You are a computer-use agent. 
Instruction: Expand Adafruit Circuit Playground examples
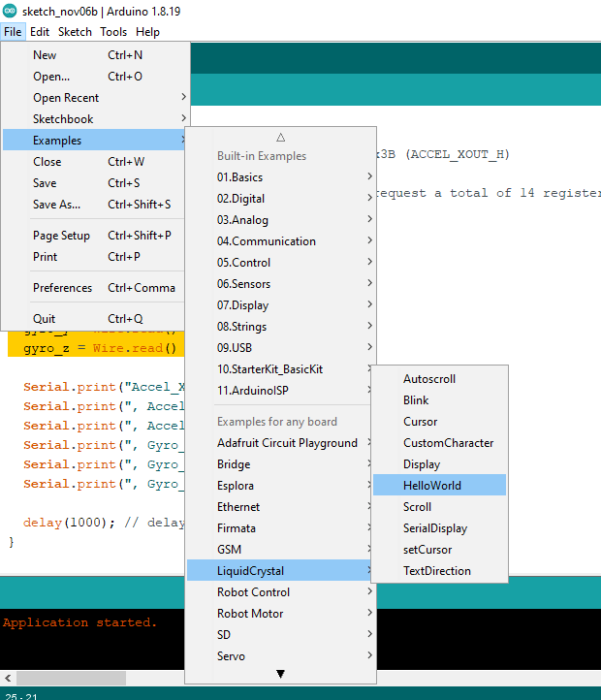[279, 443]
